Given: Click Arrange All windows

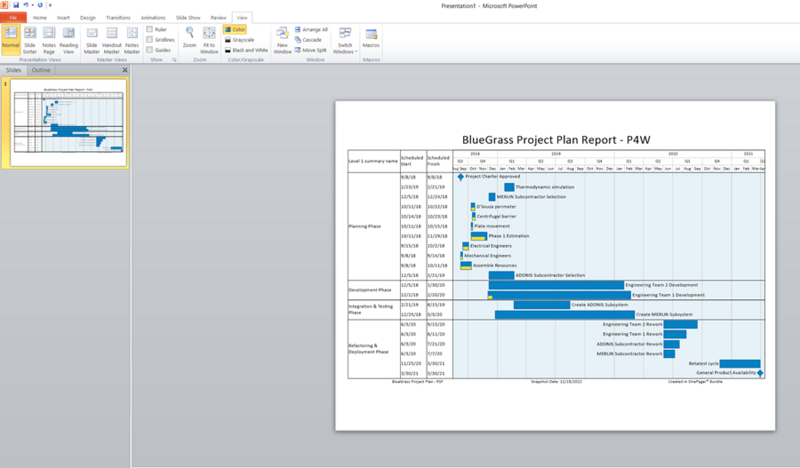Looking at the screenshot, I should (x=311, y=30).
